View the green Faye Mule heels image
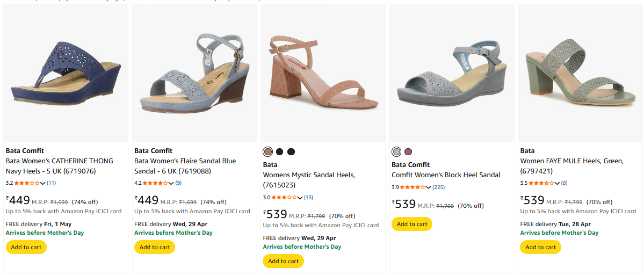 coord(580,73)
